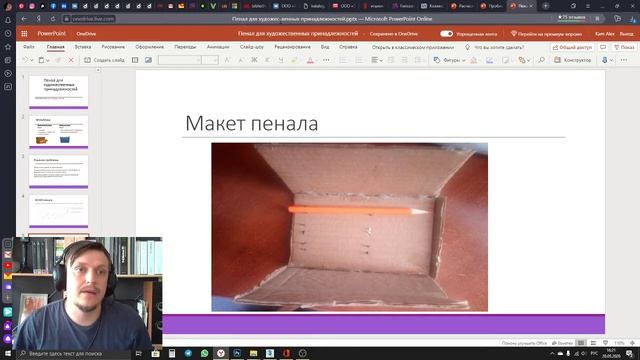Screen dimensions: 640x360
Task: Expand the paste options arrow
Action: click(48, 60)
